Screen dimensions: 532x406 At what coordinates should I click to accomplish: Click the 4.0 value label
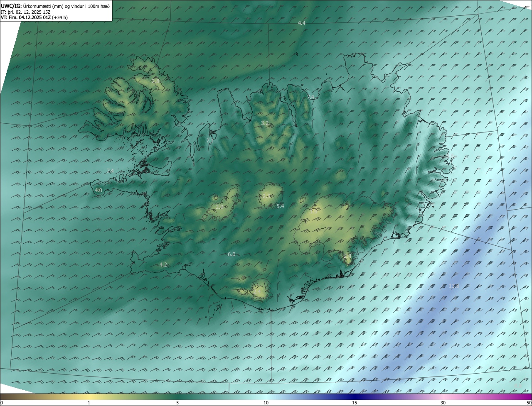click(99, 191)
